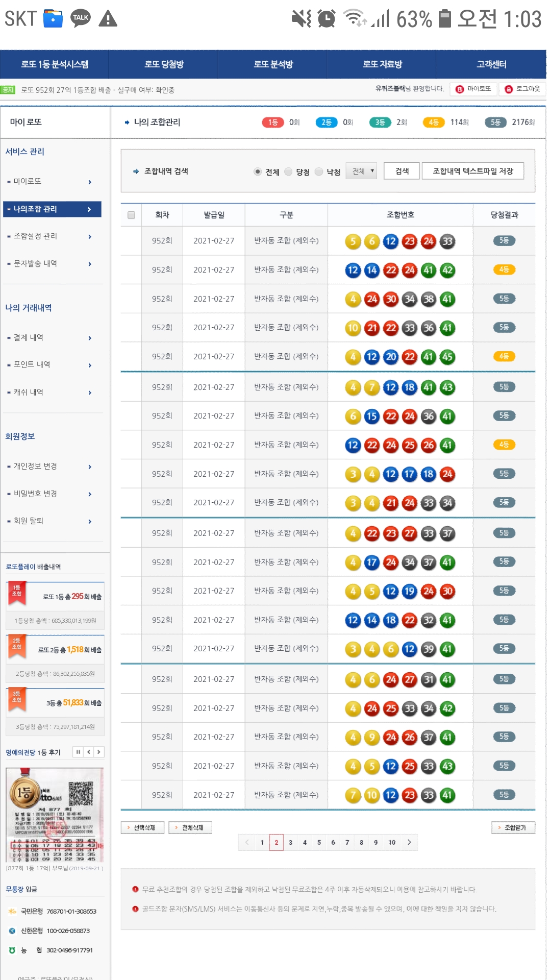Click the 3등 green rank badge
Image resolution: width=551 pixels, height=980 pixels.
pos(380,122)
